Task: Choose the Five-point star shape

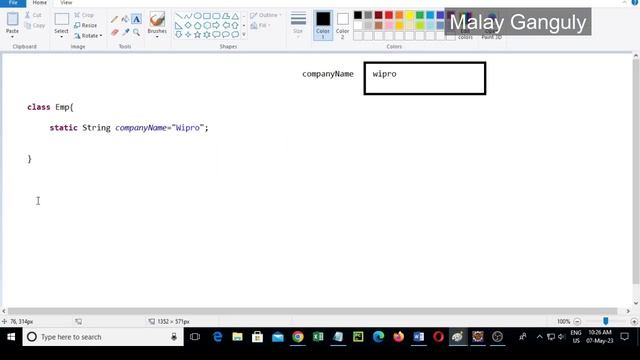Action: coord(198,35)
